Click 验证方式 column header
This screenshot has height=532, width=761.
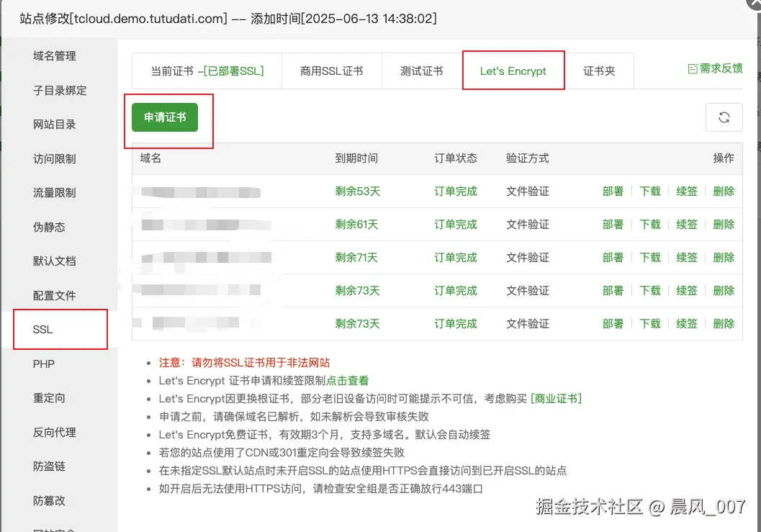coord(528,158)
